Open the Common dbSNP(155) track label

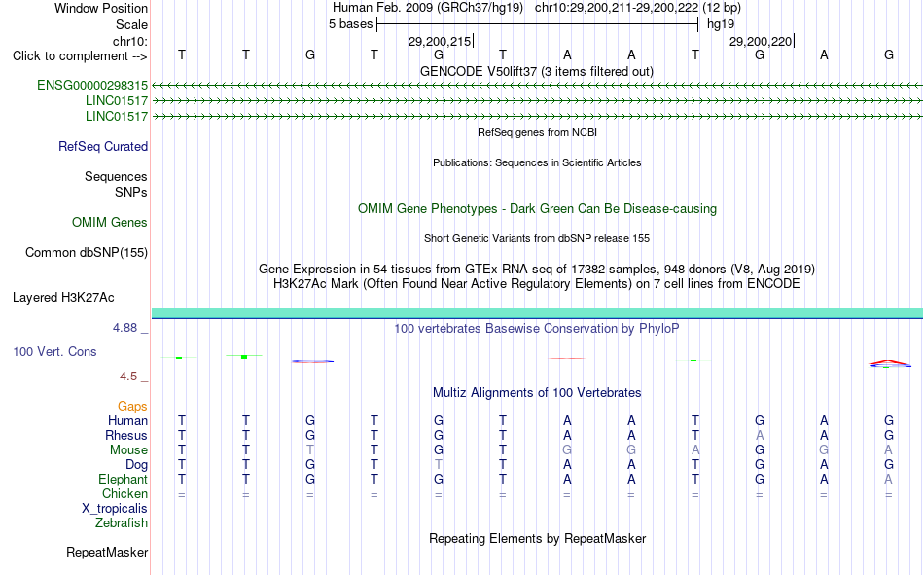tap(87, 252)
